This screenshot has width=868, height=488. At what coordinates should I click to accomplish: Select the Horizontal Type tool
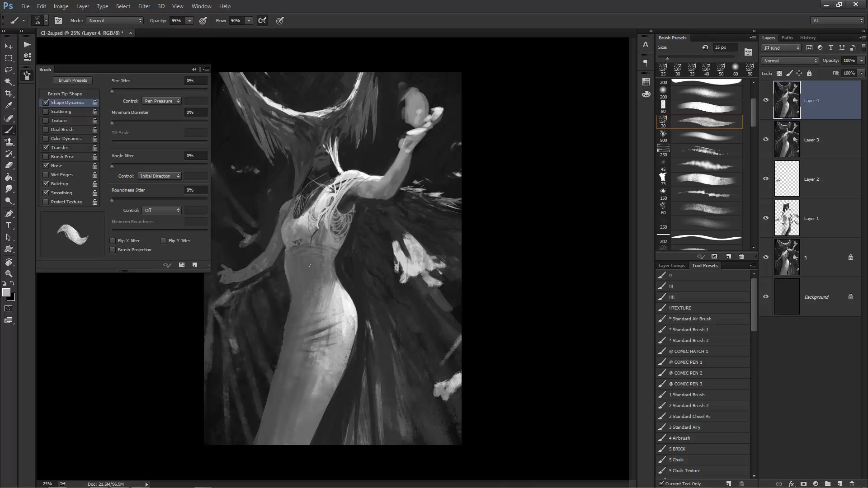click(9, 225)
